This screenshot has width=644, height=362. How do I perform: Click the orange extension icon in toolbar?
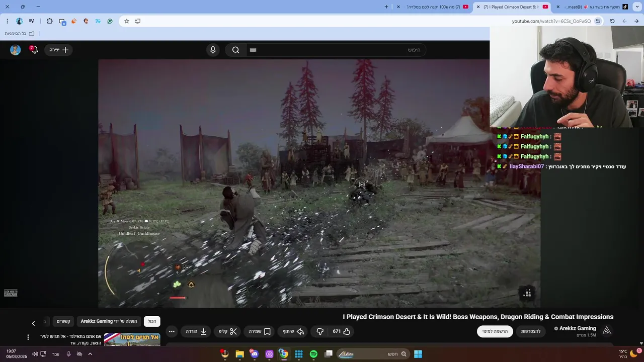[74, 21]
